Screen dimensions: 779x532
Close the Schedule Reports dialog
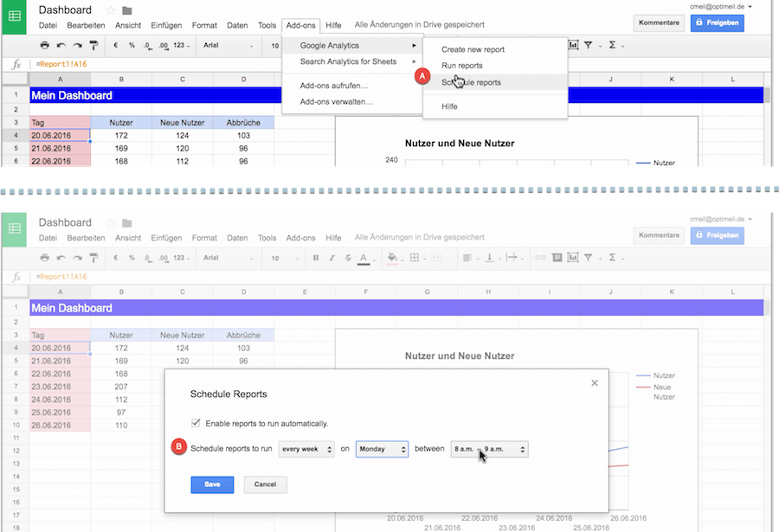595,382
